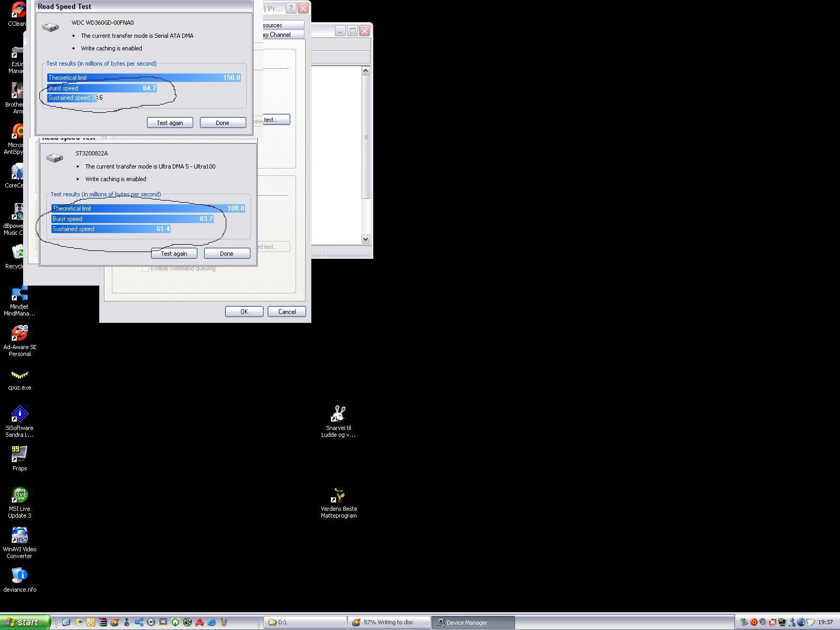The height and width of the screenshot is (630, 840).
Task: Click Done in ST3200822A speed test
Action: pos(227,253)
